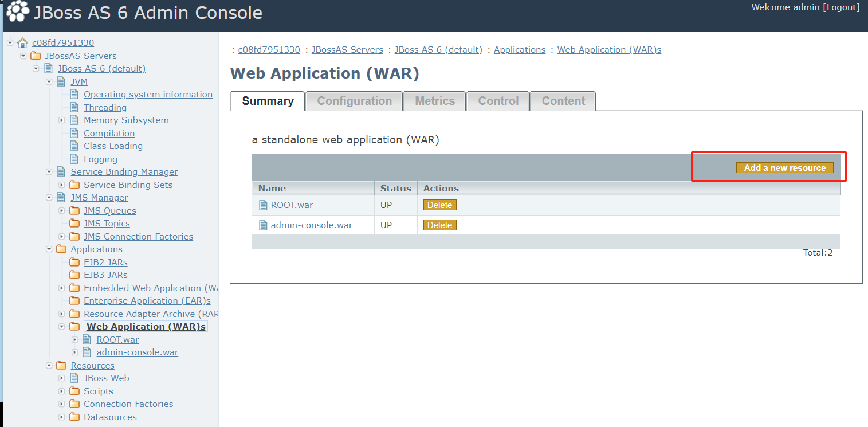868x427 pixels.
Task: Collapse the JVM tree node
Action: click(x=49, y=81)
